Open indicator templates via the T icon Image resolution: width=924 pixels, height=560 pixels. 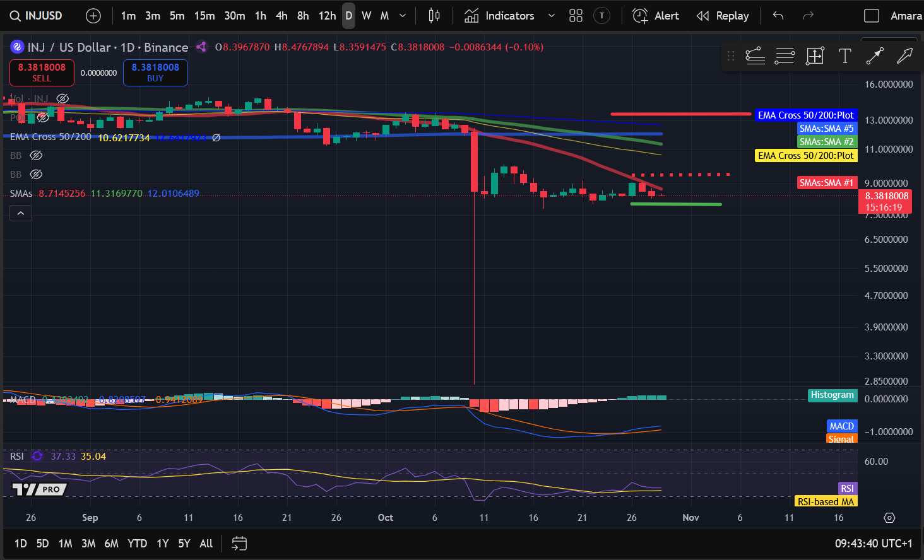point(601,15)
